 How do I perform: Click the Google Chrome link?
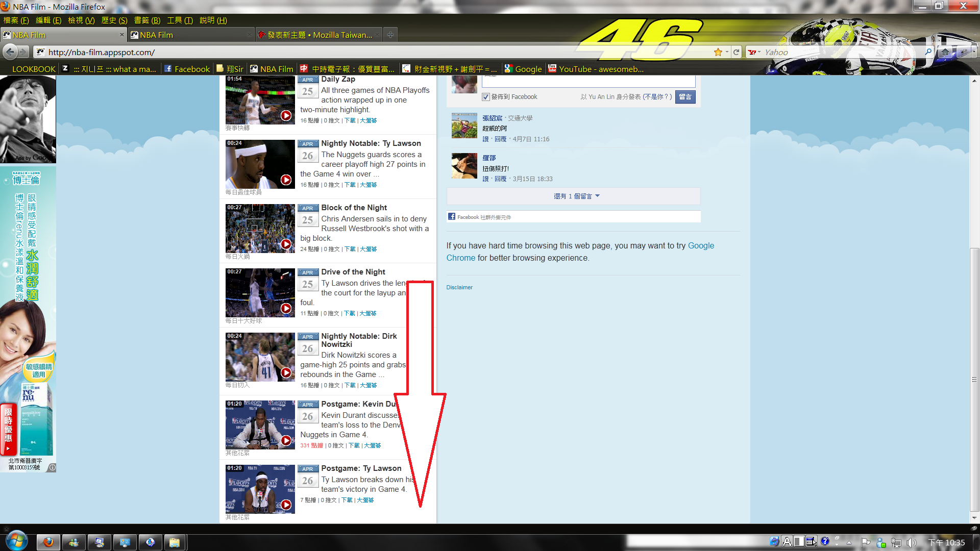[x=701, y=246]
